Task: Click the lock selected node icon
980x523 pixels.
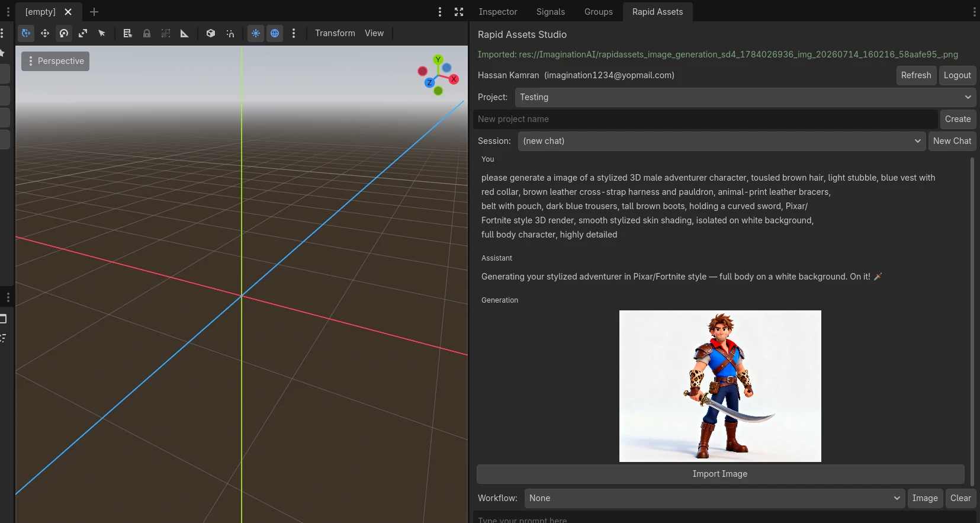Action: point(147,33)
